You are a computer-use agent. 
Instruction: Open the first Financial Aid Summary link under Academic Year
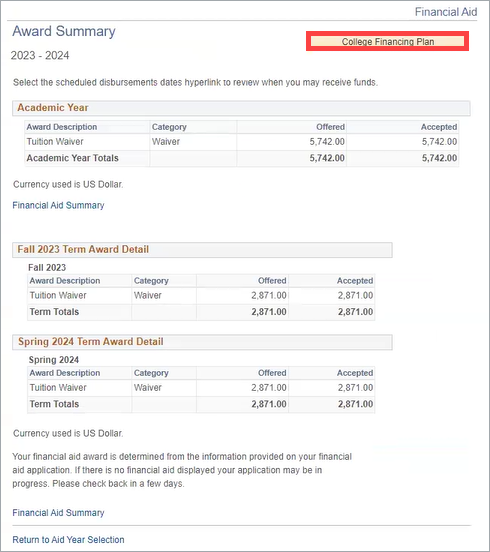(58, 205)
